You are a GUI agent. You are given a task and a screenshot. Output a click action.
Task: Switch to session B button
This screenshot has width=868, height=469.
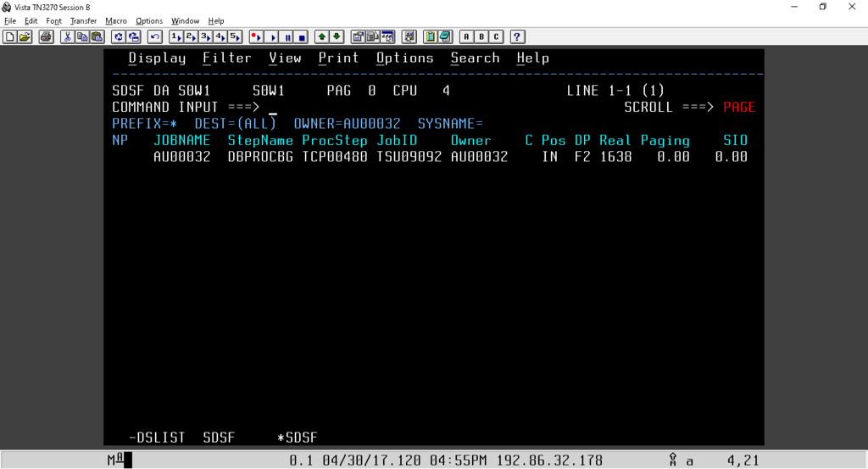pos(481,37)
